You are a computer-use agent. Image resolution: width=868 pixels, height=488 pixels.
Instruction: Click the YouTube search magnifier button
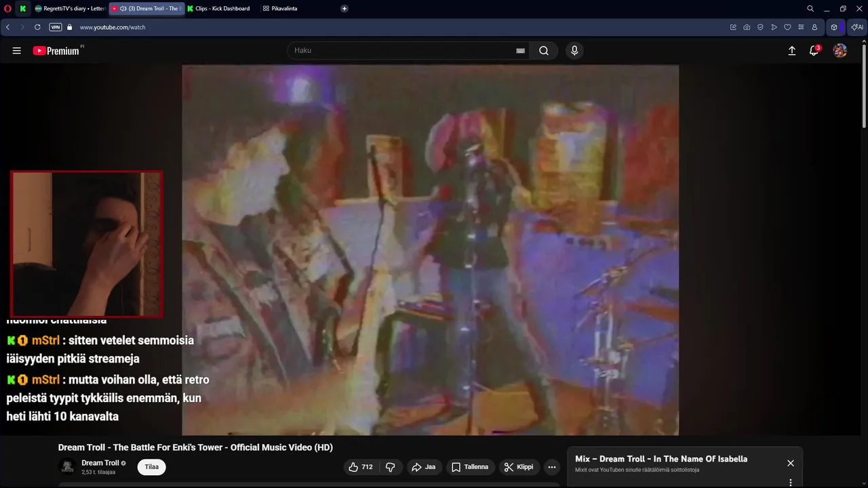coord(544,51)
